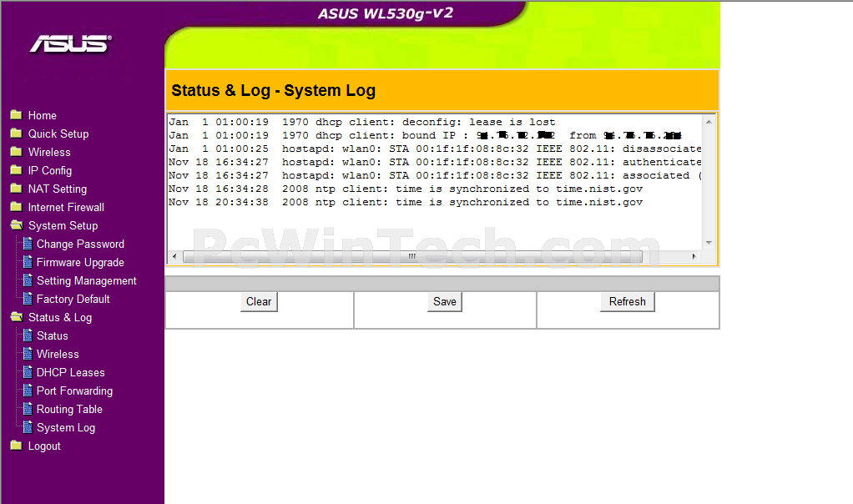
Task: Click the 'lease is lost' log line
Action: click(362, 123)
